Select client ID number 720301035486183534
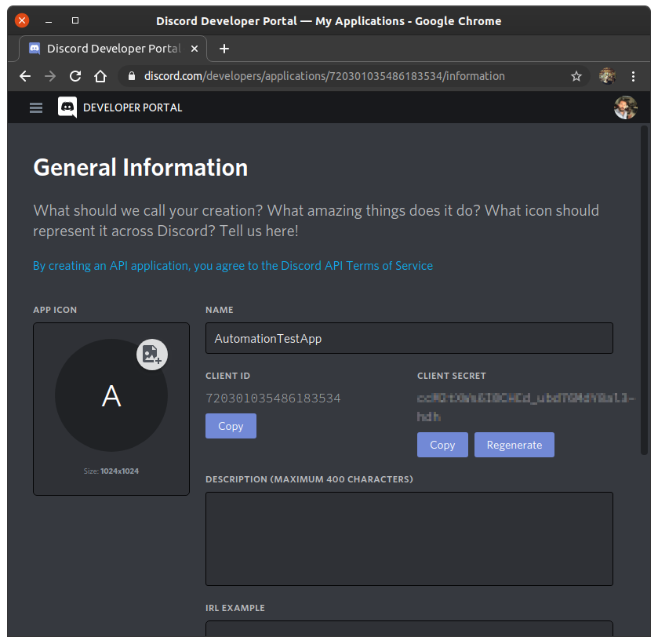Viewport: 658px width, 644px height. click(x=273, y=398)
